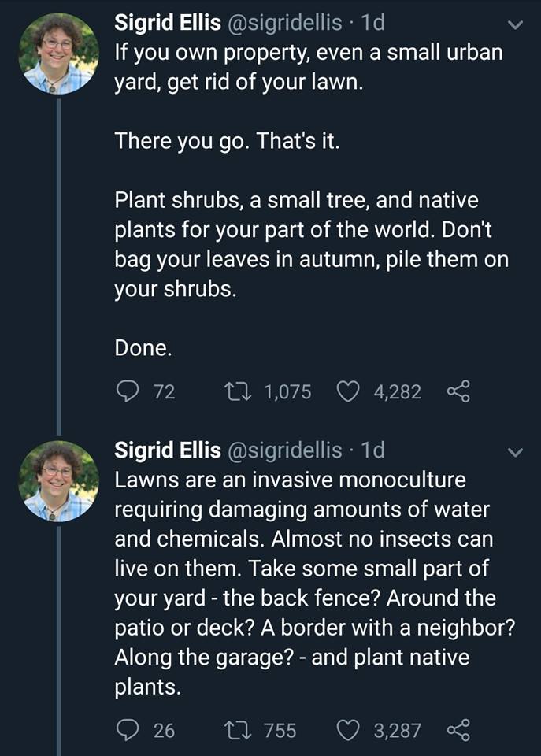Open Sigrid Ellis profile photo on first tweet
The width and height of the screenshot is (541, 756).
point(58,54)
